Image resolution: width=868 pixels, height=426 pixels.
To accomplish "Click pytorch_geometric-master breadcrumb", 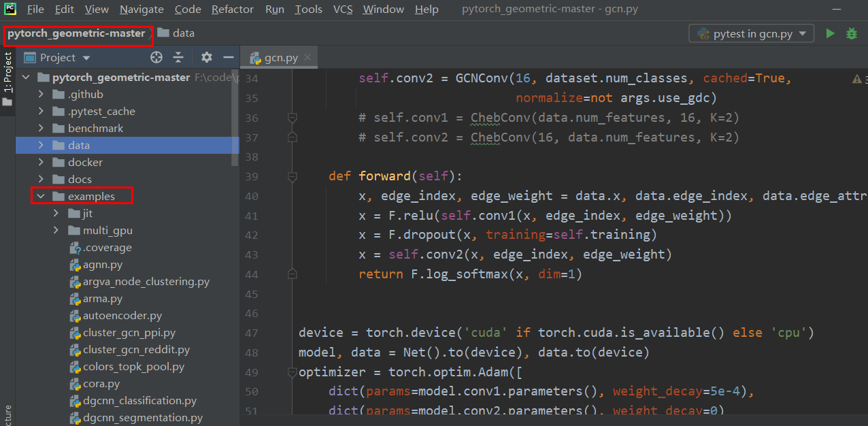I will coord(76,33).
